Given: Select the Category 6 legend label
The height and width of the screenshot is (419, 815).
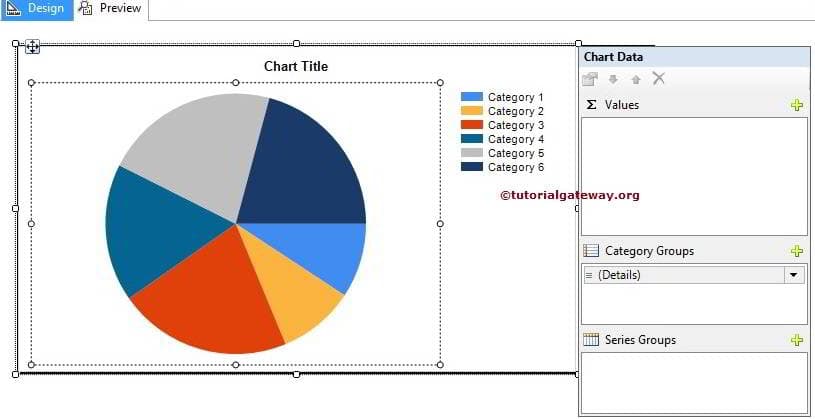Looking at the screenshot, I should pos(516,167).
